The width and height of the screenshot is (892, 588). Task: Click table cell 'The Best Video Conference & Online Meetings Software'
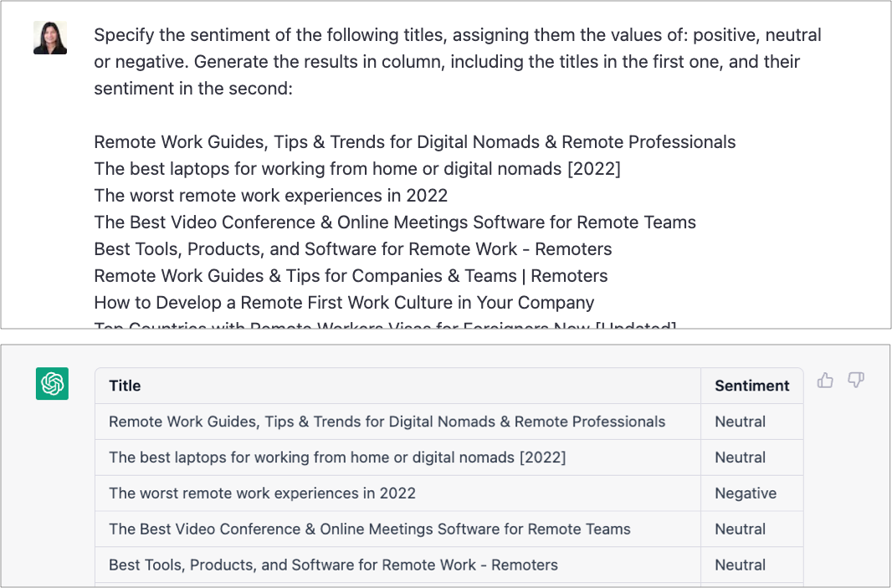pos(369,529)
